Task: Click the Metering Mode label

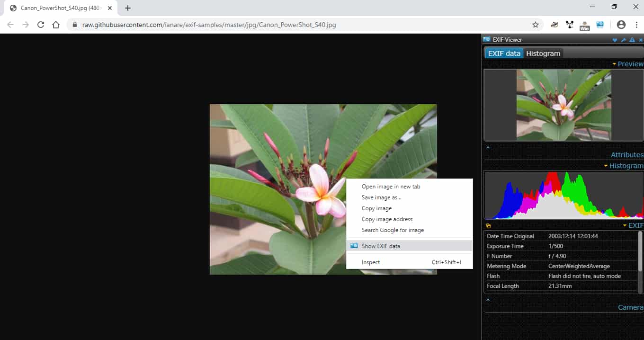Action: pyautogui.click(x=506, y=266)
